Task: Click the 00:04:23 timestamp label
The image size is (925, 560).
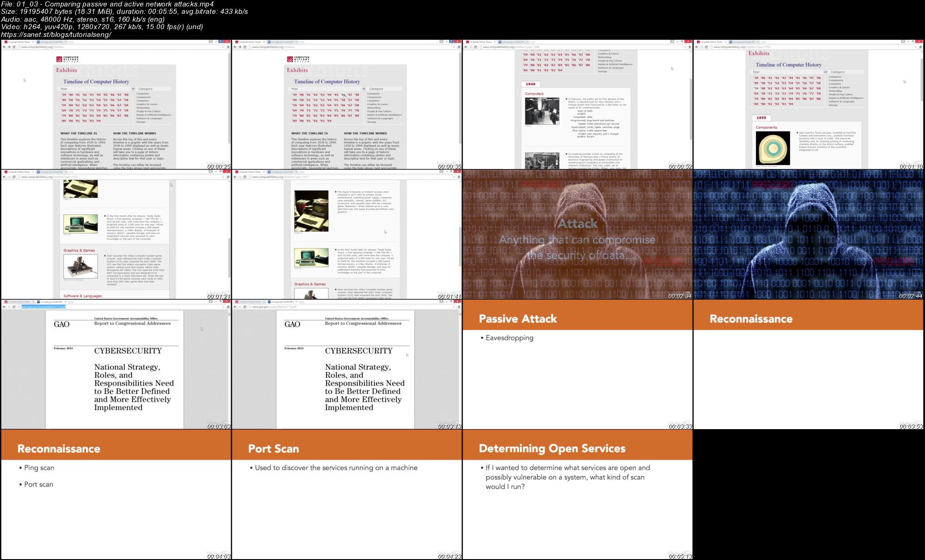Action: (450, 556)
